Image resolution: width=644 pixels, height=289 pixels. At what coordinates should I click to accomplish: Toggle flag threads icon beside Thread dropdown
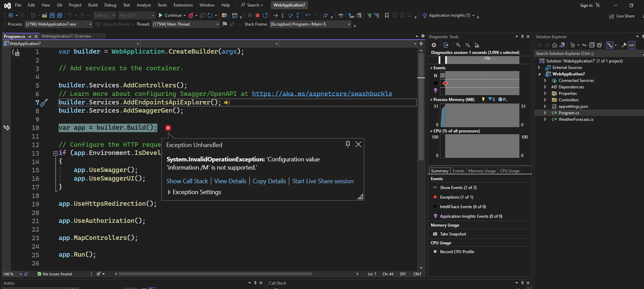pos(224,24)
